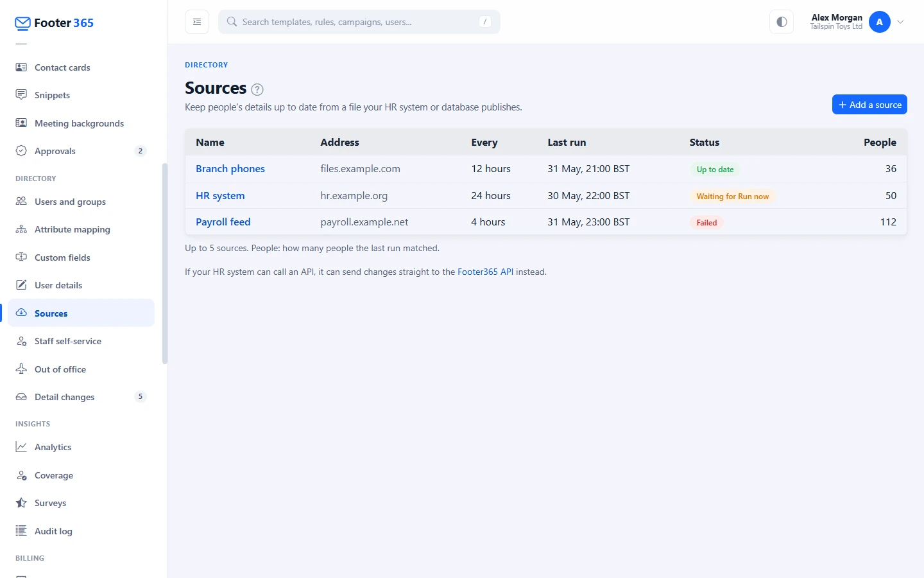This screenshot has height=578, width=924.
Task: Click the Meeting backgrounds sidebar icon
Action: click(21, 123)
